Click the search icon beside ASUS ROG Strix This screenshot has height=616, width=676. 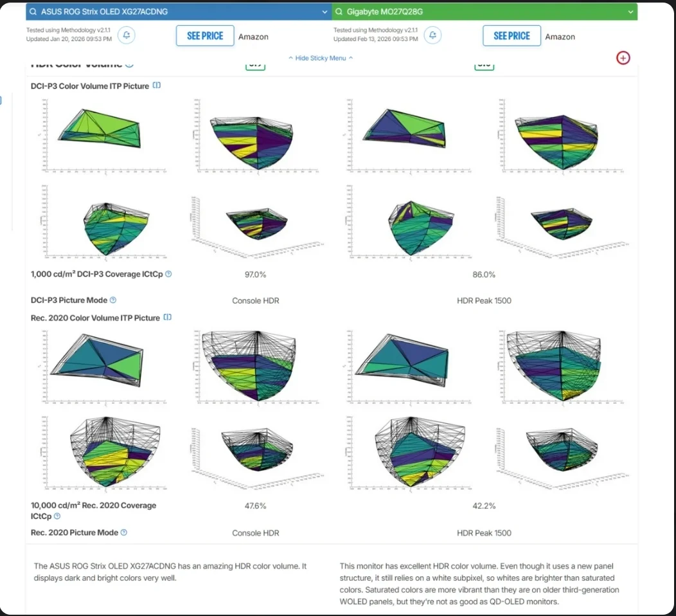(33, 12)
